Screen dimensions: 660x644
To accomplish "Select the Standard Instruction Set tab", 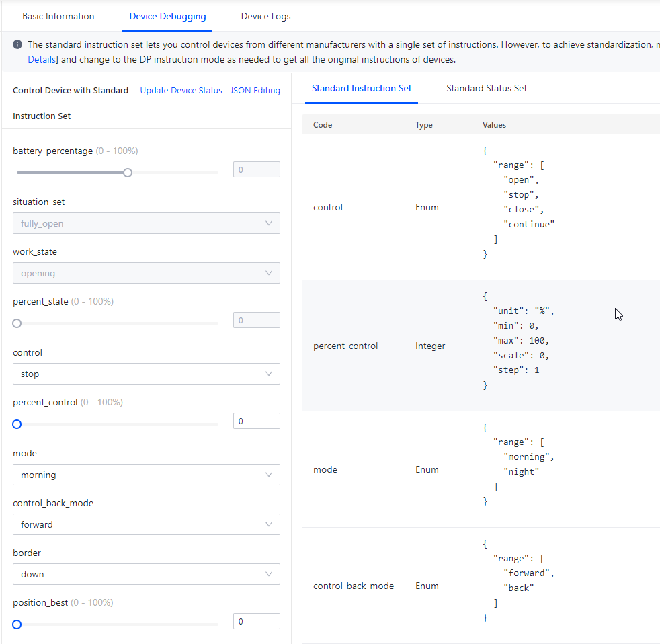I will coord(362,88).
